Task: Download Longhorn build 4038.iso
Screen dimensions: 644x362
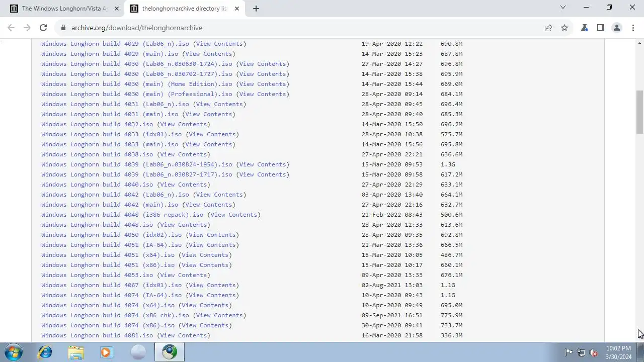Action: click(97, 154)
